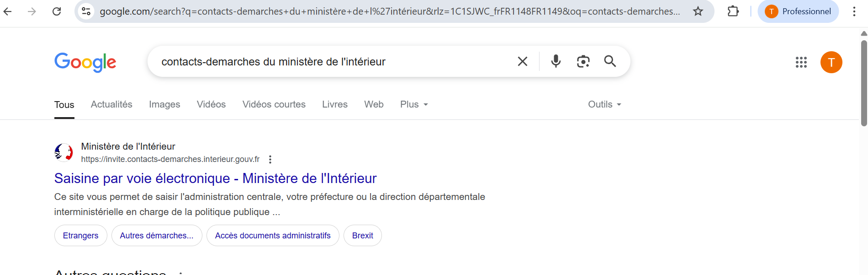Open the Professionnel profile chip

[x=798, y=11]
